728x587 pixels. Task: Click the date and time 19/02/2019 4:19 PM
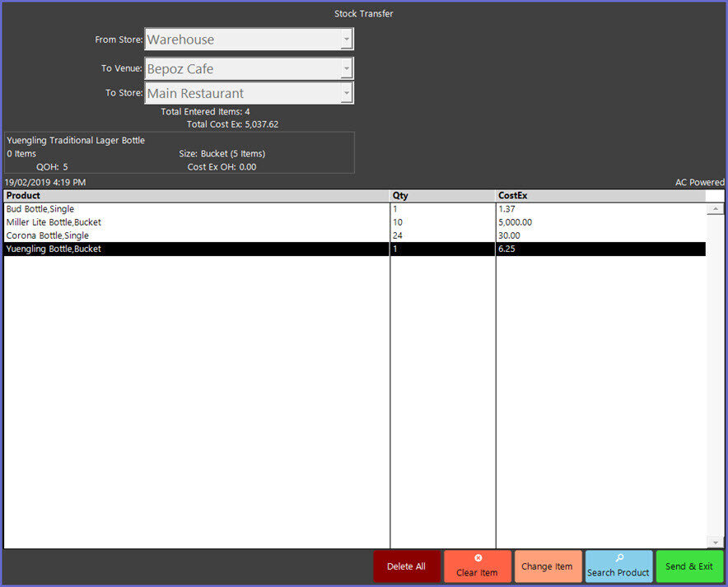pos(45,183)
